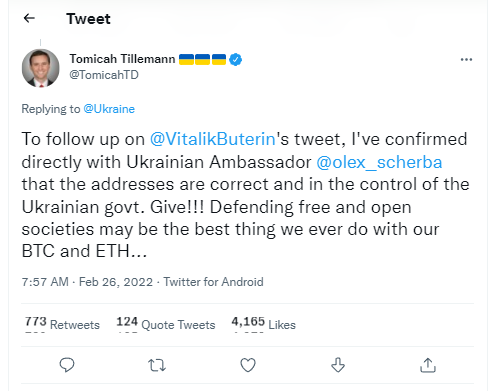
Task: View the 124 Quote Tweets list
Action: pos(166,324)
